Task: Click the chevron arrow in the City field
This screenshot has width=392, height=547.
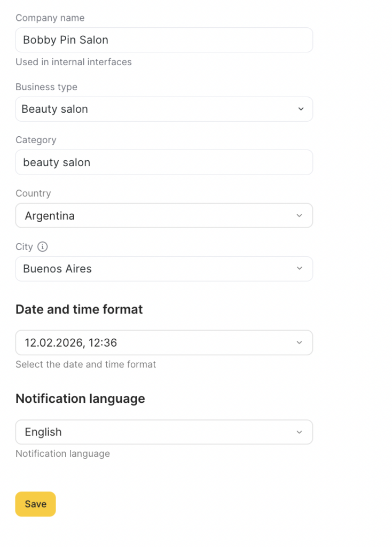Action: tap(299, 269)
